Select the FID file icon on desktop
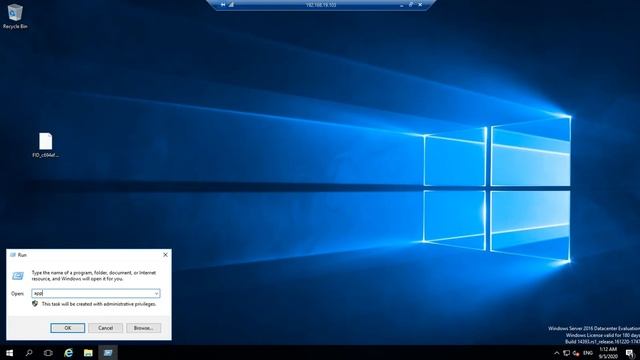This screenshot has height=360, width=640. coord(45,145)
